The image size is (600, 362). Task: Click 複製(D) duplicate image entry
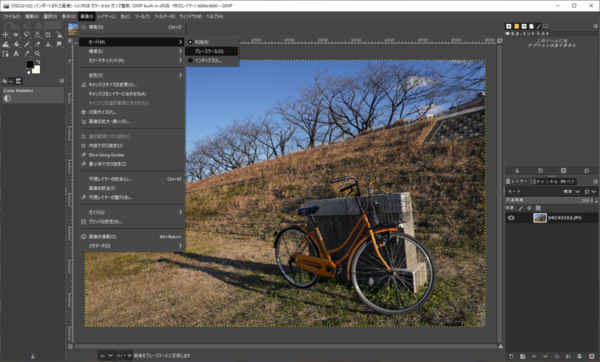click(132, 27)
